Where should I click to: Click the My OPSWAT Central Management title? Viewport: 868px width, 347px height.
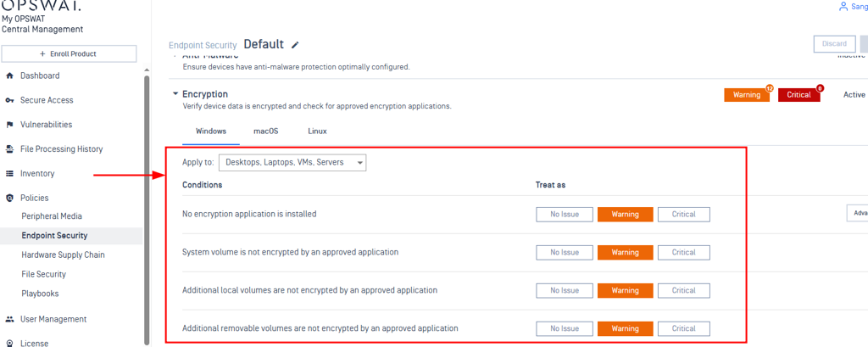(42, 25)
